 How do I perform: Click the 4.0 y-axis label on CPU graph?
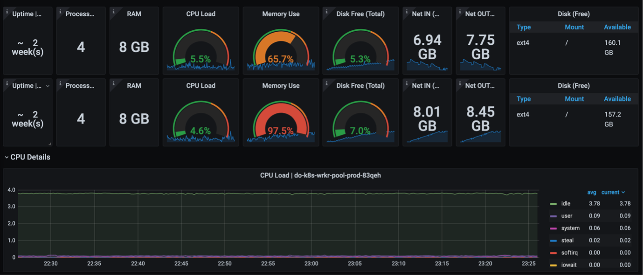pos(11,190)
